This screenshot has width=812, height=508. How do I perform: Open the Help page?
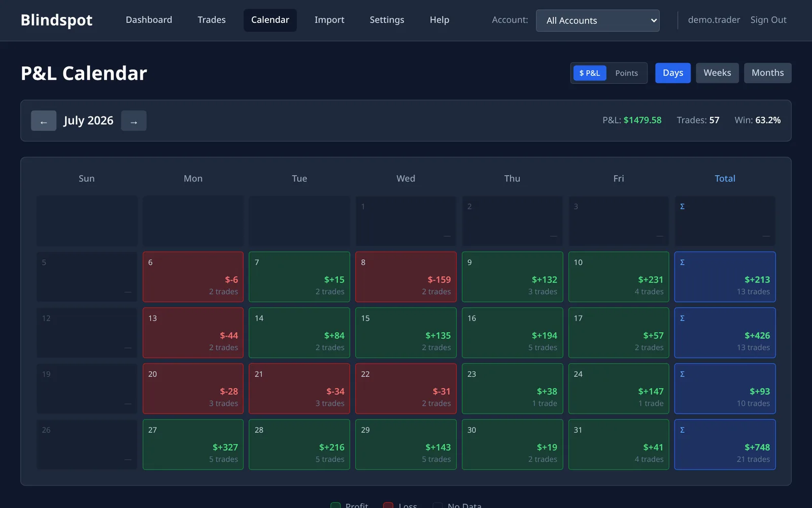pyautogui.click(x=439, y=20)
